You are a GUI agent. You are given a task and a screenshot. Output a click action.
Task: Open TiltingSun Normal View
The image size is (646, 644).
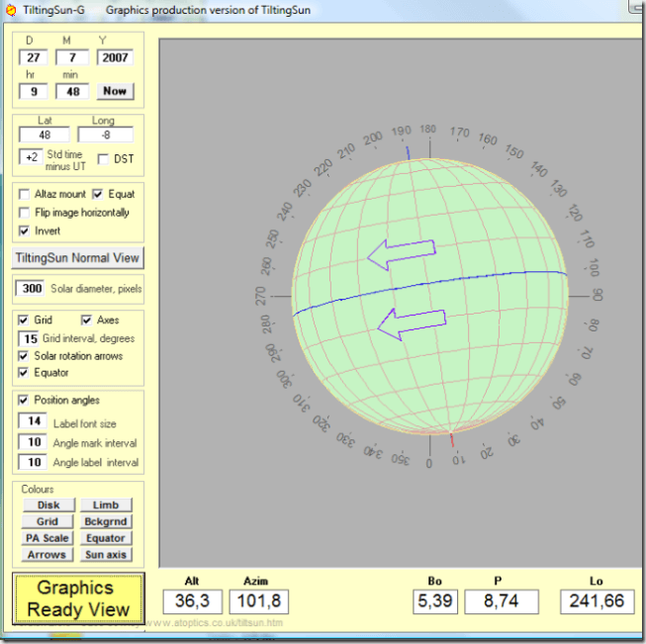(x=78, y=258)
